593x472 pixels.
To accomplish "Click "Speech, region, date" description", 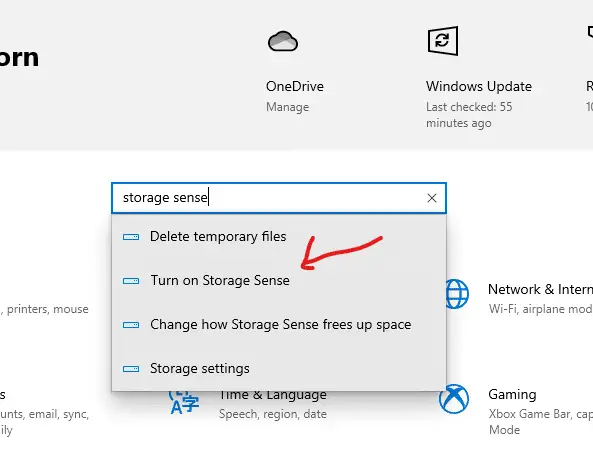I will coord(273,414).
